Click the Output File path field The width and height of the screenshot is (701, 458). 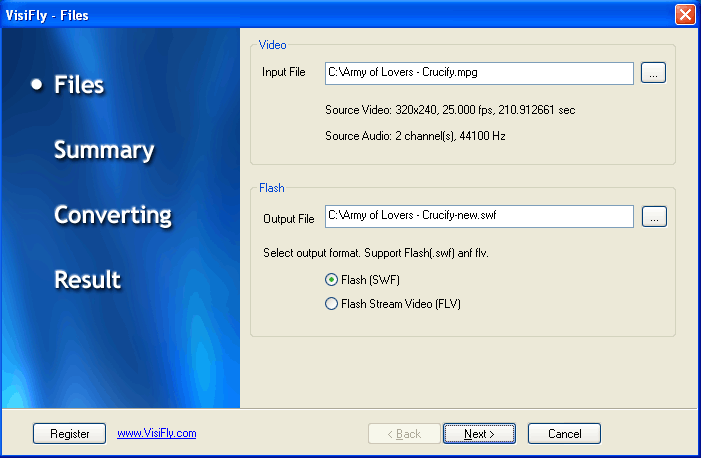point(479,216)
